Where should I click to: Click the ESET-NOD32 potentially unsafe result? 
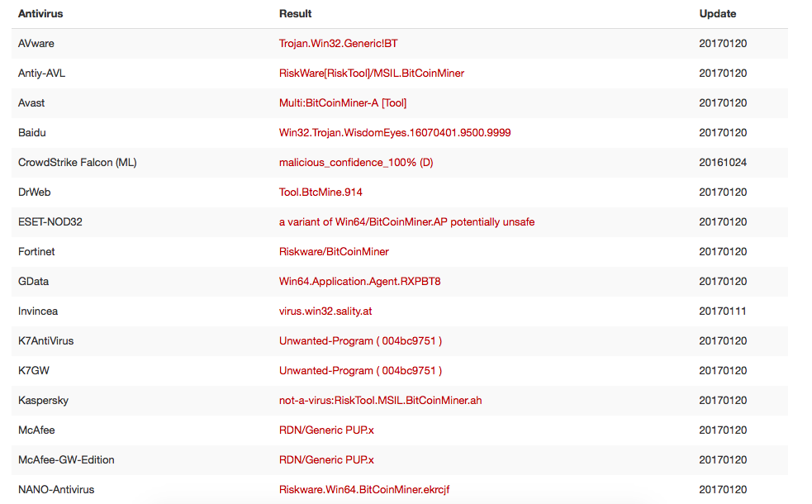[406, 221]
